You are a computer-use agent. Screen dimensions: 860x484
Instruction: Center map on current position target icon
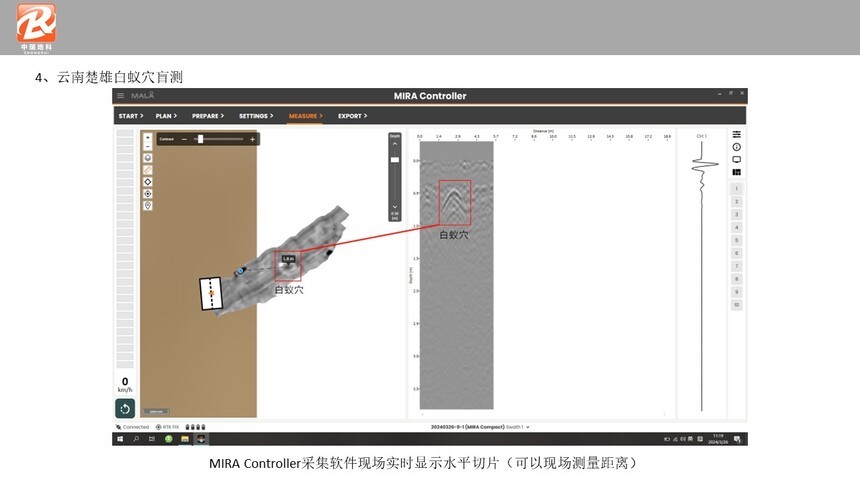tap(148, 194)
